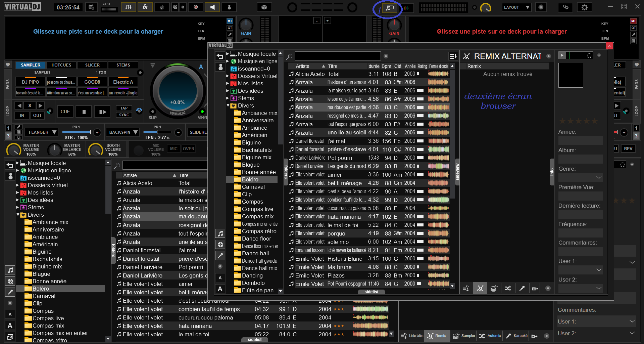Click the Master Volume knob

(14, 149)
